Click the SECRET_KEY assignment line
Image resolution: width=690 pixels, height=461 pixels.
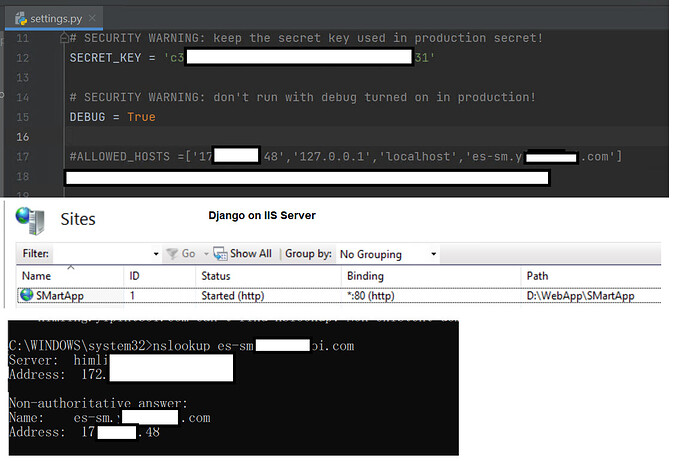252,58
